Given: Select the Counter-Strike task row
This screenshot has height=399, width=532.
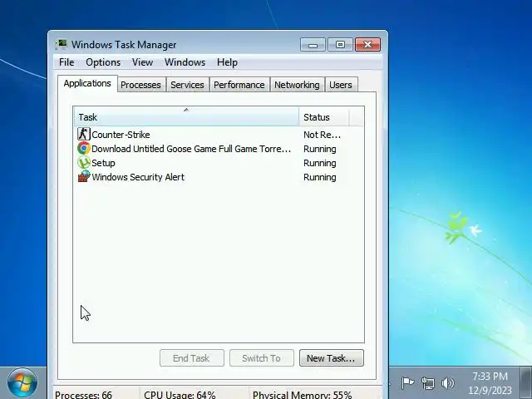Looking at the screenshot, I should pyautogui.click(x=219, y=135).
